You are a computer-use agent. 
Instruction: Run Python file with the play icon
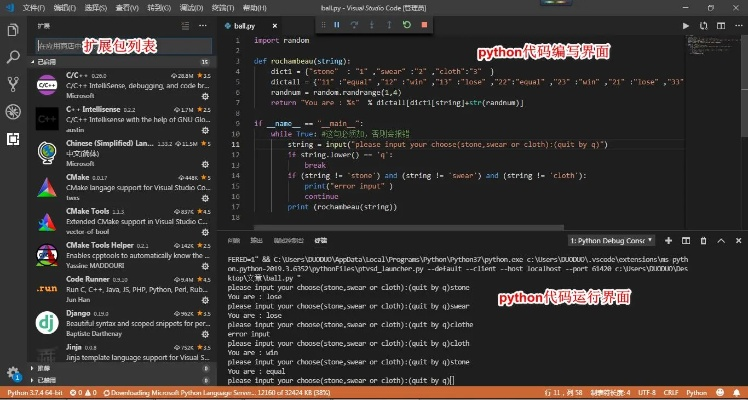point(685,25)
